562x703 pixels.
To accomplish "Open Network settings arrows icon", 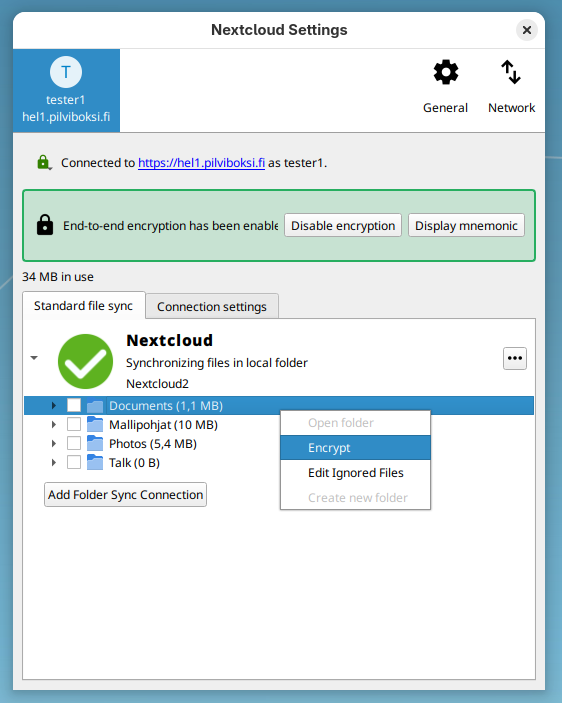I will coord(511,72).
